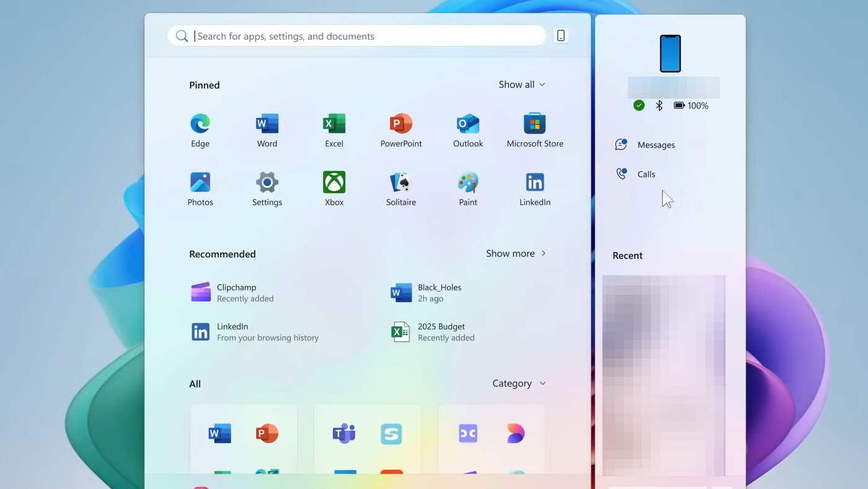868x489 pixels.
Task: Click Show more in Recommended
Action: click(x=516, y=253)
